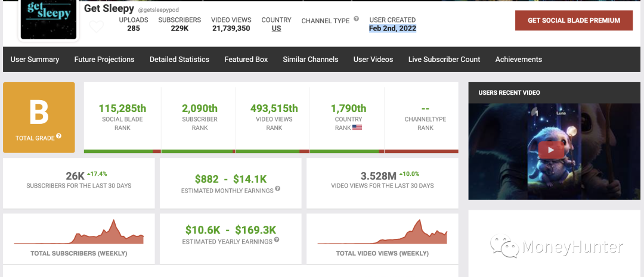Click the @getsleepypod handle
This screenshot has height=277, width=644.
click(158, 10)
